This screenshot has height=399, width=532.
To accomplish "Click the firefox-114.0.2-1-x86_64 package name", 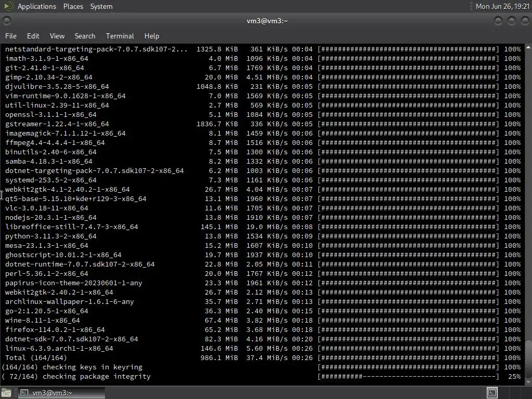I will [x=55, y=330].
